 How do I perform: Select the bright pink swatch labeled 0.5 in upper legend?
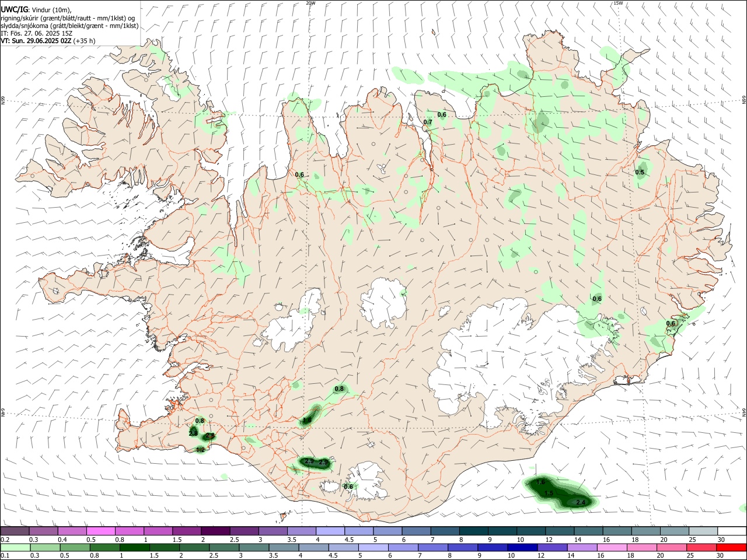click(100, 531)
